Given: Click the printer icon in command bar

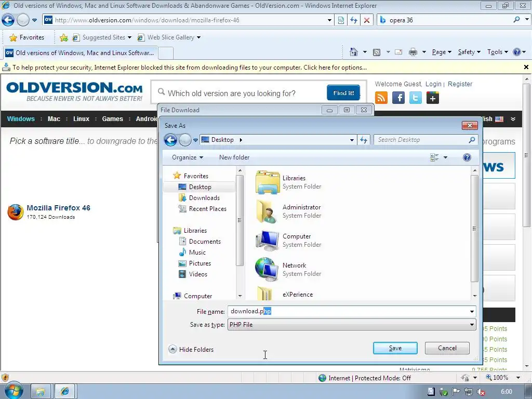Looking at the screenshot, I should coord(413,52).
